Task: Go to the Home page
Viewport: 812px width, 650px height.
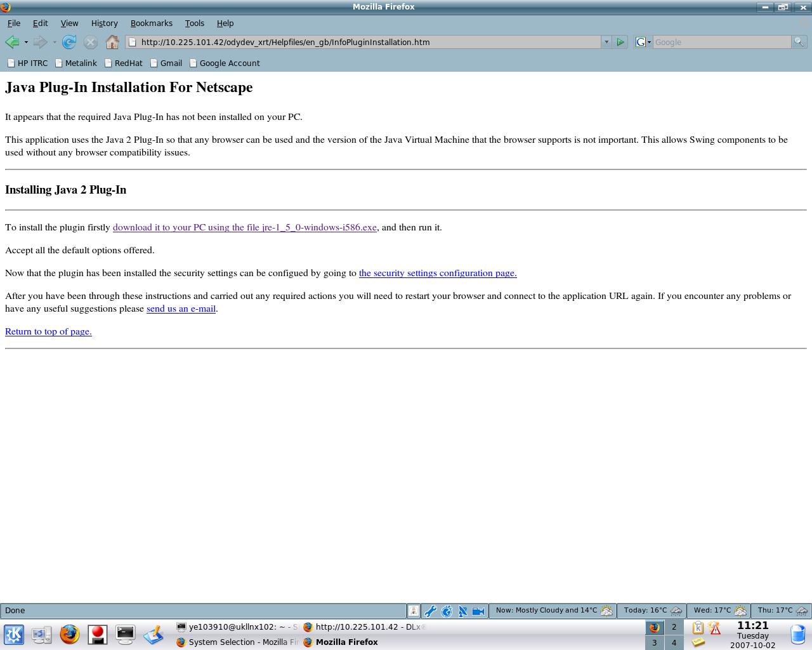Action: 112,42
